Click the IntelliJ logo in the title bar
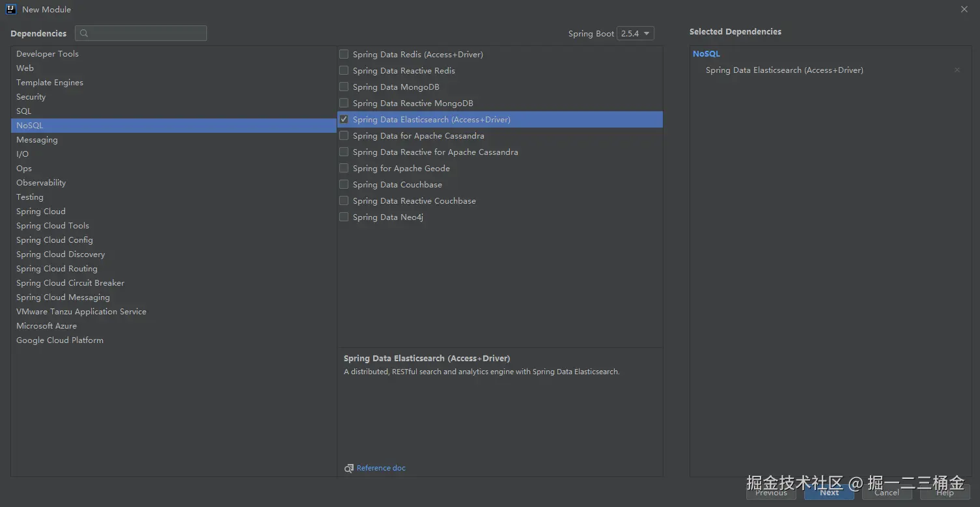 10,9
